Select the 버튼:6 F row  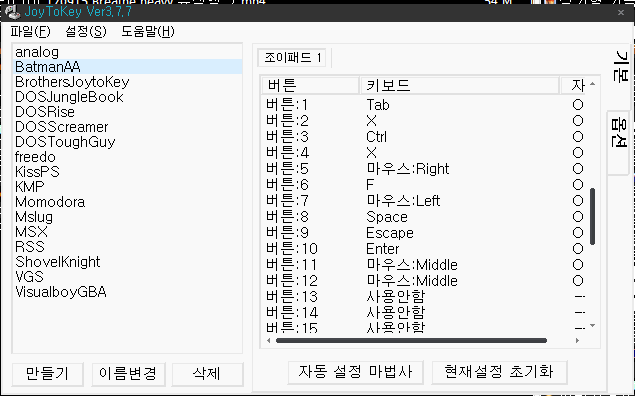(424, 185)
